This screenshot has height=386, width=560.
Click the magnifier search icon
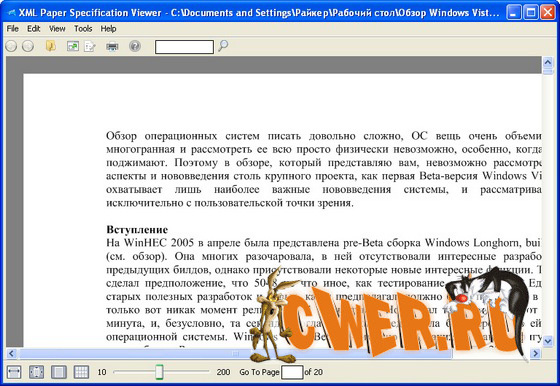(x=223, y=46)
